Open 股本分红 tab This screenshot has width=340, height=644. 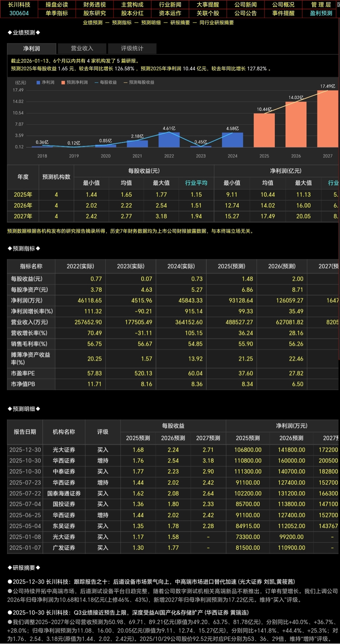132,13
